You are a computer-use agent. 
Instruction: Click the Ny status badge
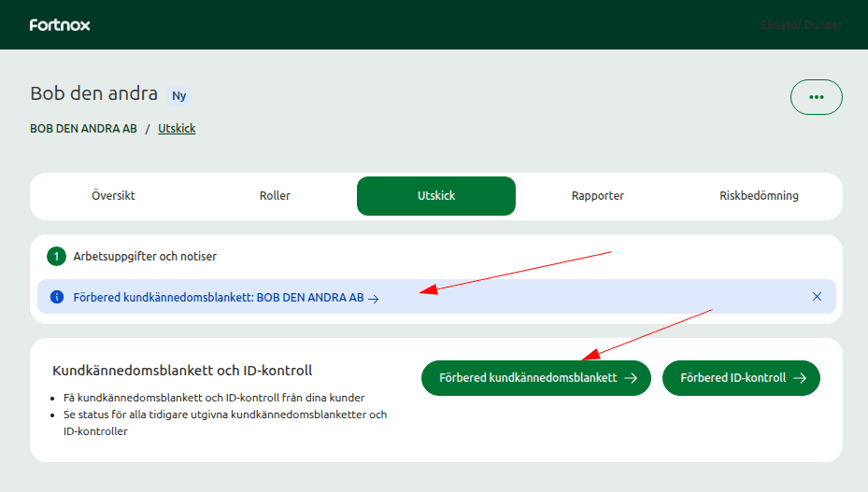click(x=178, y=96)
